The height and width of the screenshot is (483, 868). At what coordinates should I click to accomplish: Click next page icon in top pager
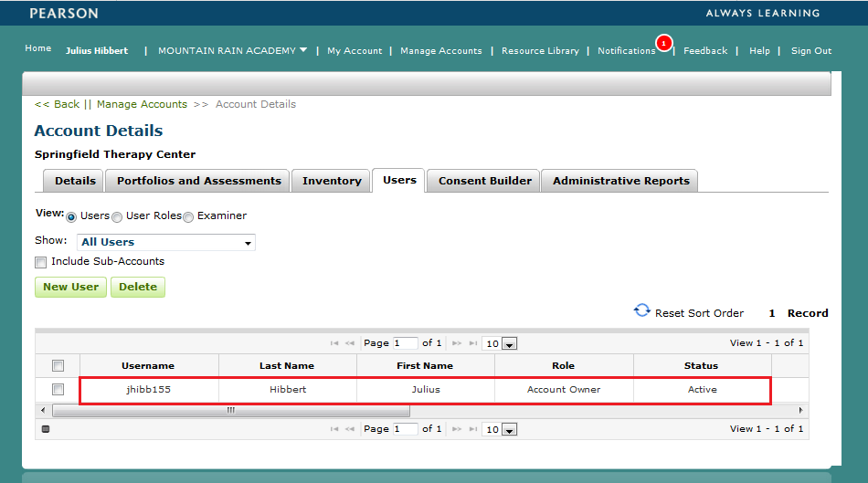(x=457, y=343)
